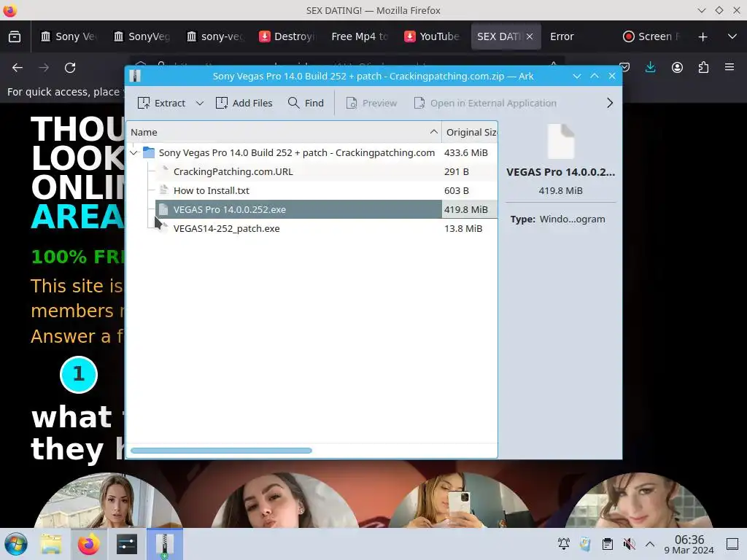747x560 pixels.
Task: Expand hidden system tray icons
Action: point(650,544)
